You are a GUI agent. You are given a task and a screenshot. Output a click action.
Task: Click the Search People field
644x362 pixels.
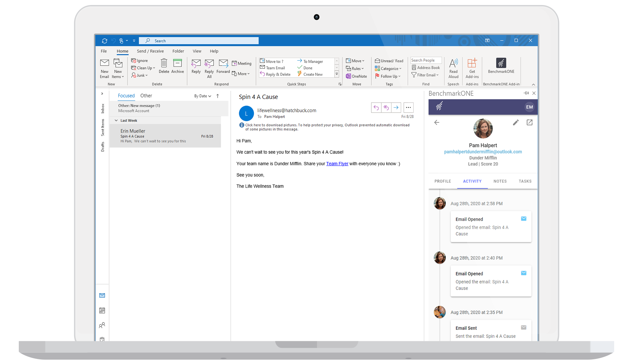pyautogui.click(x=426, y=60)
